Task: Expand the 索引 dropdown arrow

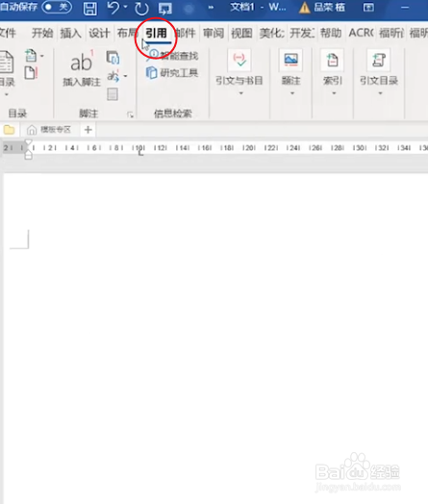Action: 334,93
